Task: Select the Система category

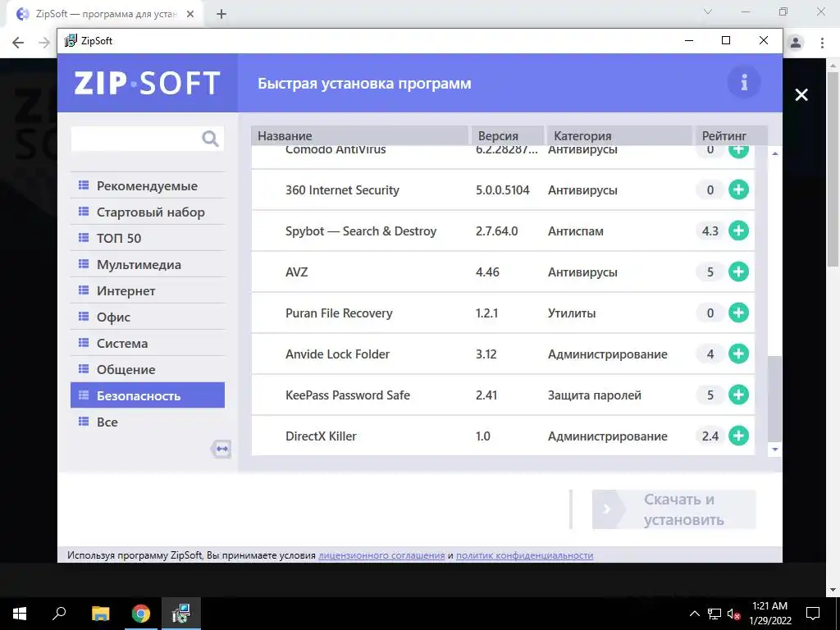Action: (x=148, y=344)
